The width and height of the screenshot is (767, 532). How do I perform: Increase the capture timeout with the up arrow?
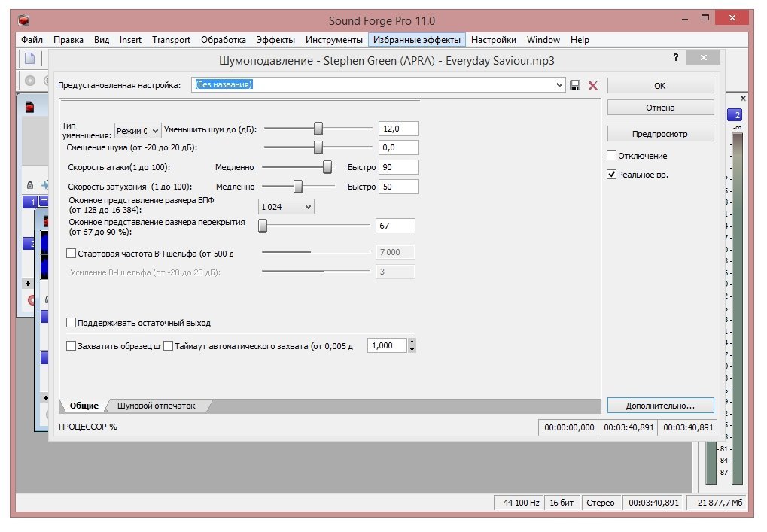[412, 342]
